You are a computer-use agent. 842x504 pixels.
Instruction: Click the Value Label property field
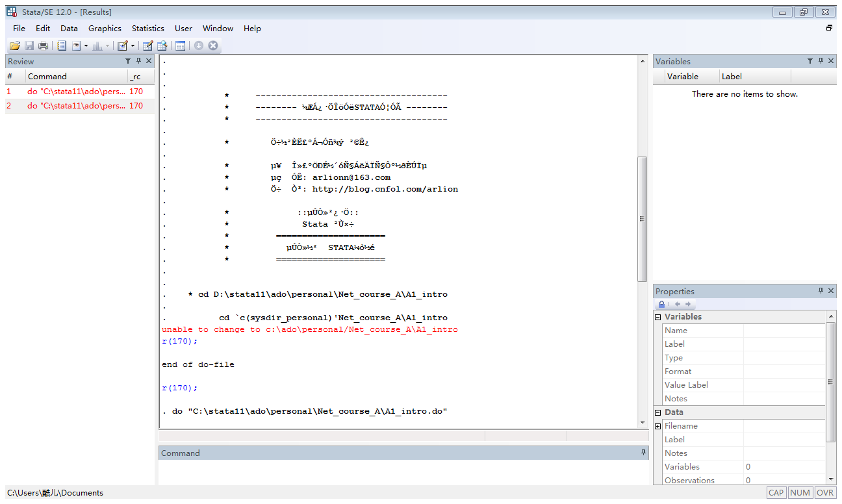pos(784,385)
